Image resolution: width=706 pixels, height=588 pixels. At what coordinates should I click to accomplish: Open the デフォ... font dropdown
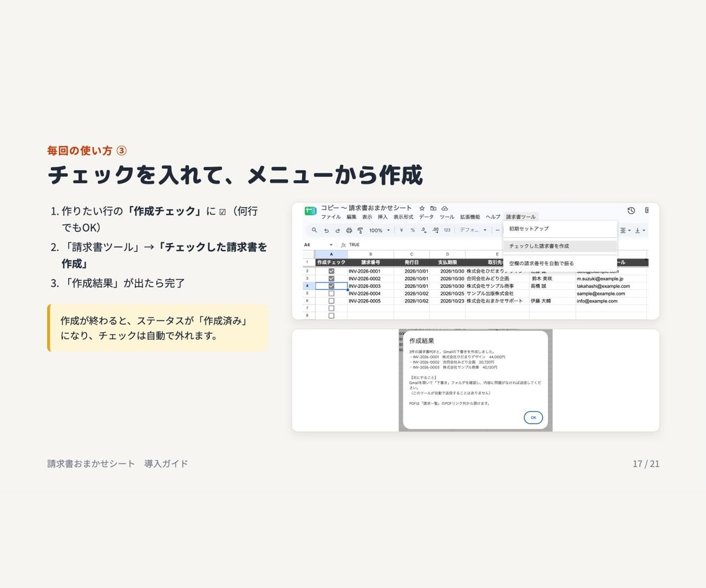point(473,230)
